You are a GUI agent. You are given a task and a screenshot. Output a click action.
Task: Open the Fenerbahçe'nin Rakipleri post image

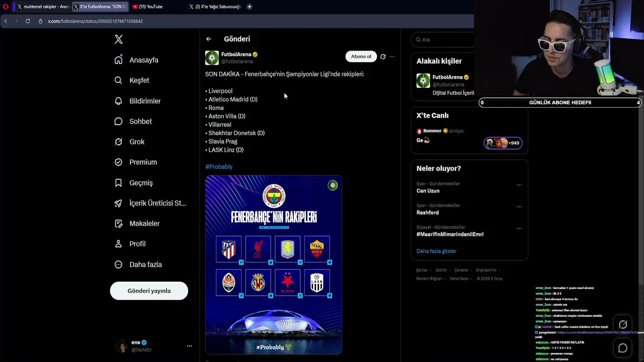click(274, 265)
